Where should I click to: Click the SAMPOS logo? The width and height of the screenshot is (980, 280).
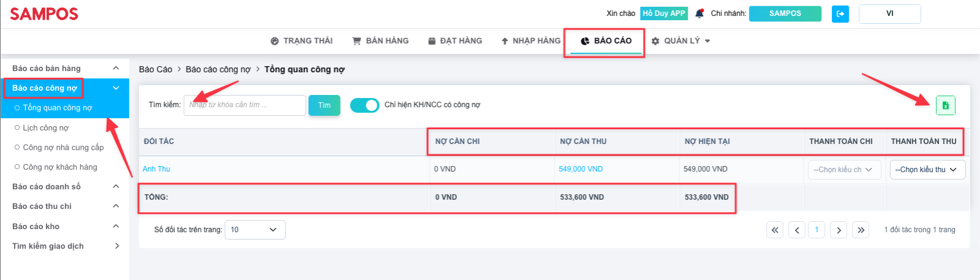pos(44,13)
